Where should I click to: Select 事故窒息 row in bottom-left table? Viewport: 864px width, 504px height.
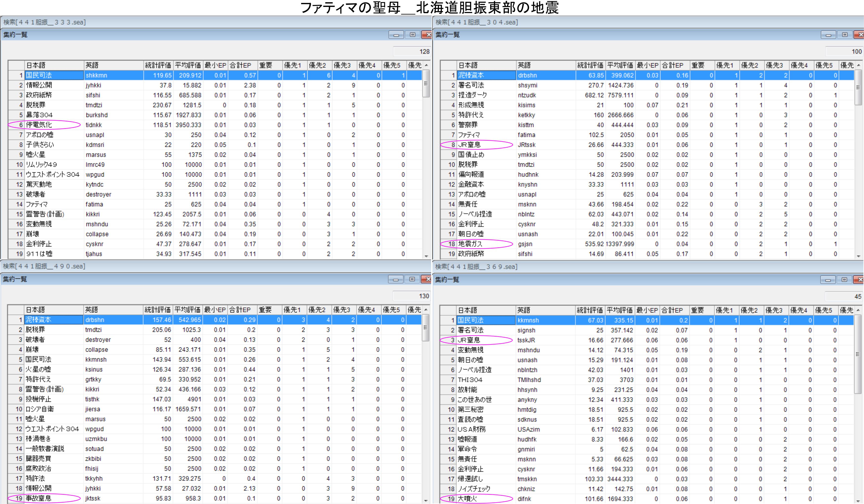coord(38,498)
